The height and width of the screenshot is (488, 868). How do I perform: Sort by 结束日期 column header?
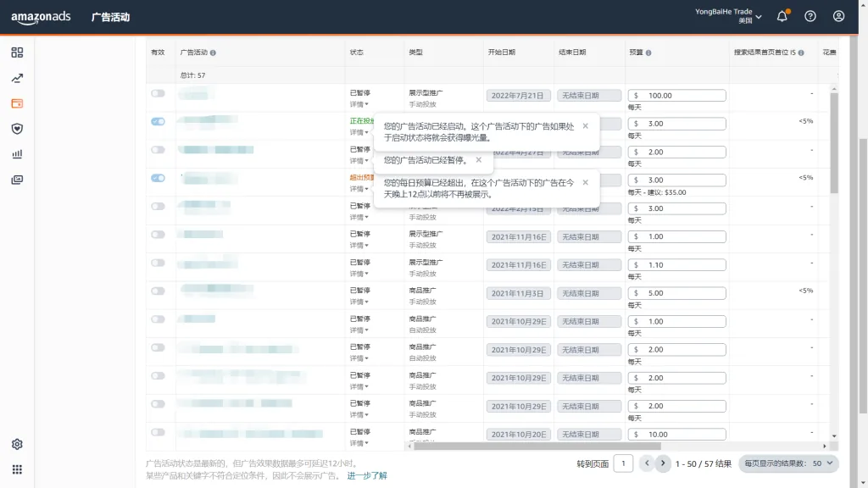point(572,53)
